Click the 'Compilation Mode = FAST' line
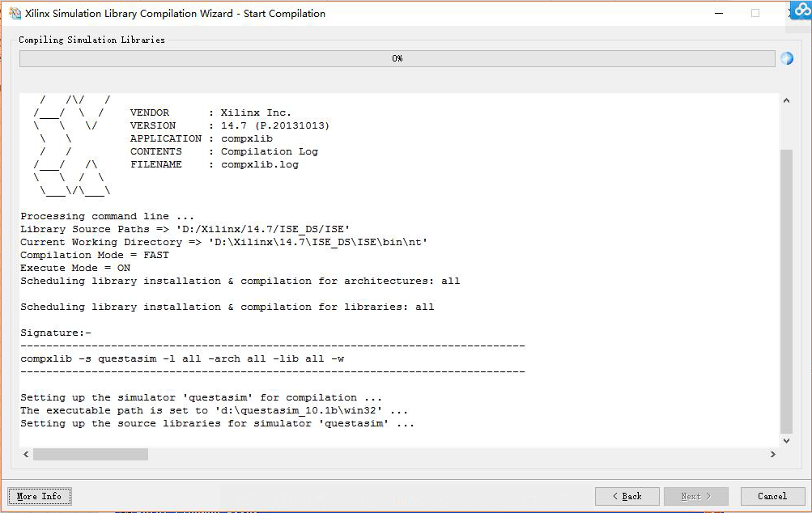 point(95,255)
